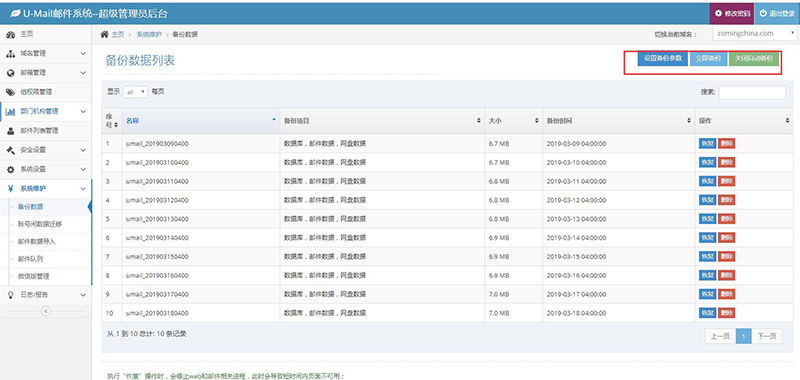This screenshot has width=800, height=380.
Task: Open 邮件队列 in the sidebar submenu
Action: 30,259
